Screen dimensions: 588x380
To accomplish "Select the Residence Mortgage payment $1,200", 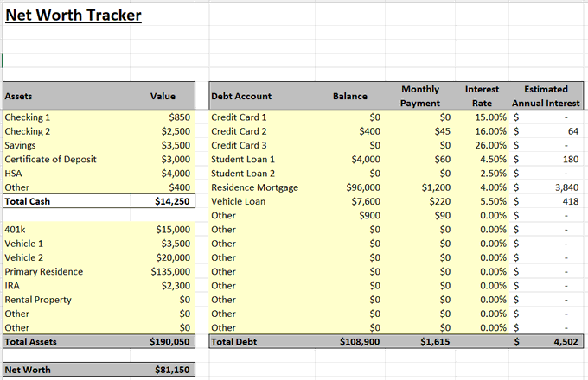I will coord(436,187).
